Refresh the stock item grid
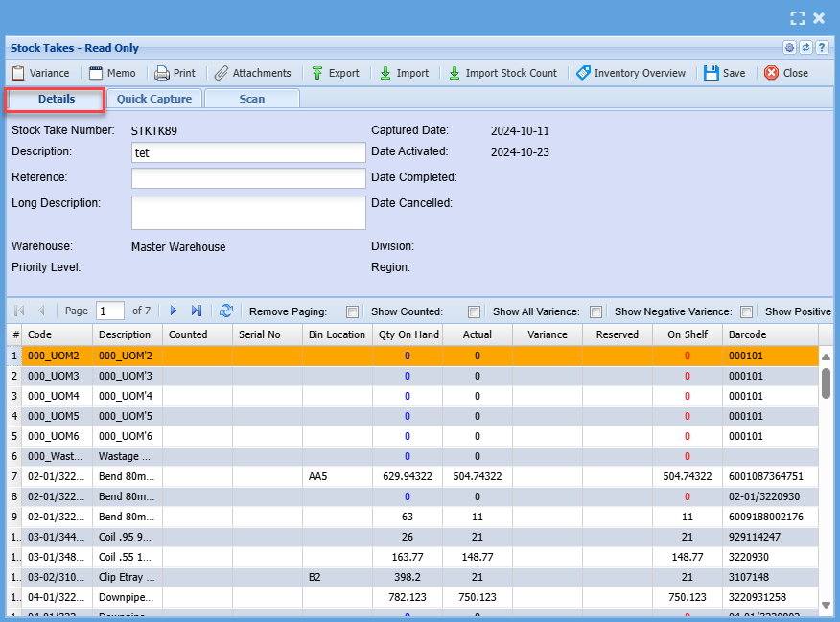This screenshot has width=840, height=622. coord(226,311)
